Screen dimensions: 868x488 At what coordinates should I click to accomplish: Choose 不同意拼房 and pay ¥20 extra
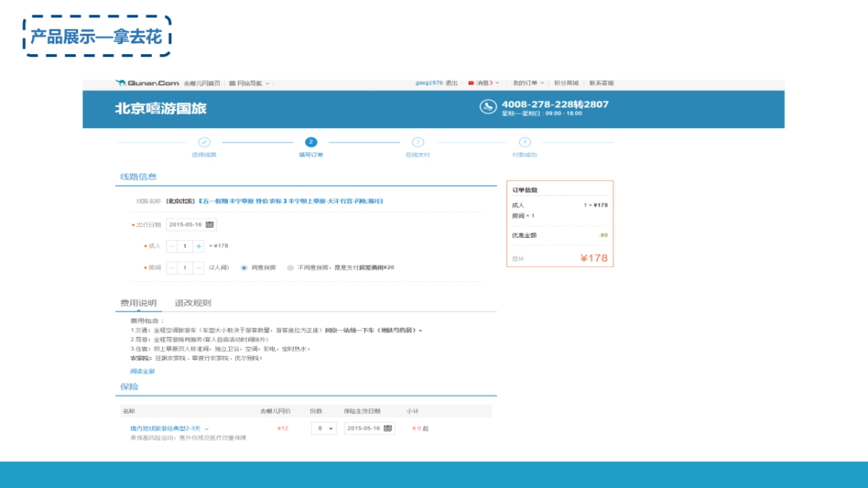tap(291, 266)
